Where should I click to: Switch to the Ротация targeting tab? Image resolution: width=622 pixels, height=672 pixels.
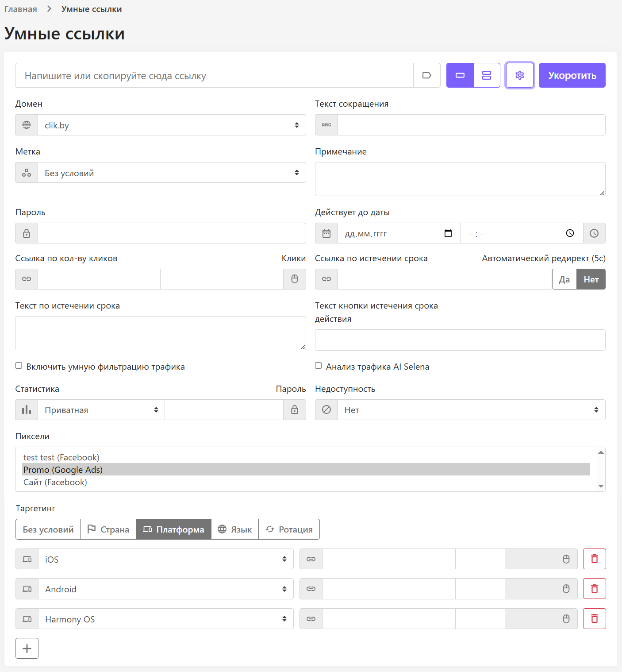[289, 529]
